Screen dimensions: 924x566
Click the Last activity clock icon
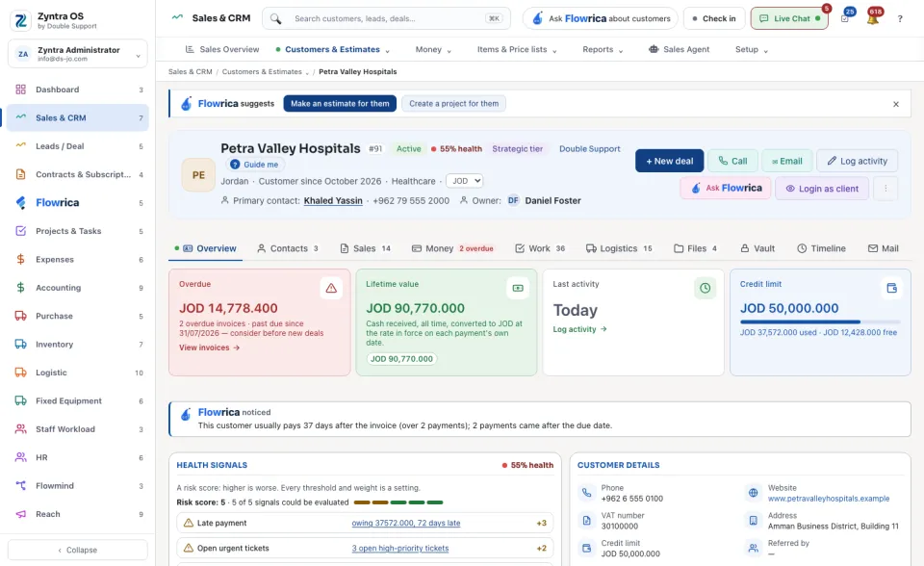click(705, 289)
